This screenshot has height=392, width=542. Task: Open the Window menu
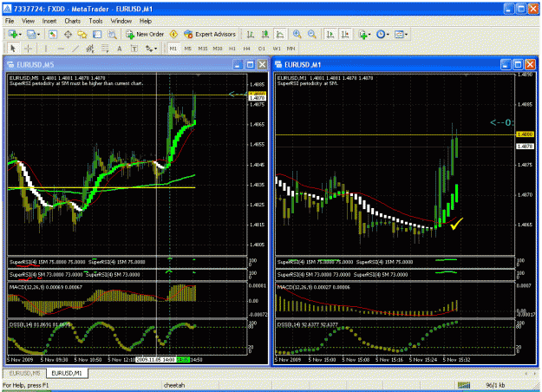pyautogui.click(x=121, y=21)
